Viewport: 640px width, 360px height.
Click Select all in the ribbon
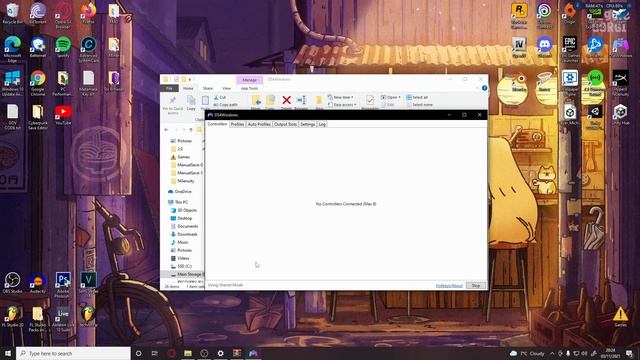417,98
